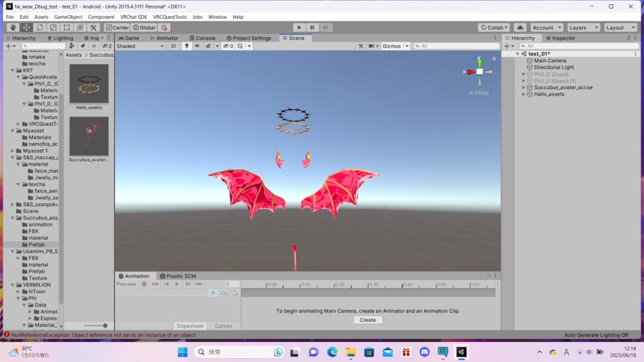Click the Add Keyframe icon in Animation panel
644x362 pixels.
click(223, 293)
